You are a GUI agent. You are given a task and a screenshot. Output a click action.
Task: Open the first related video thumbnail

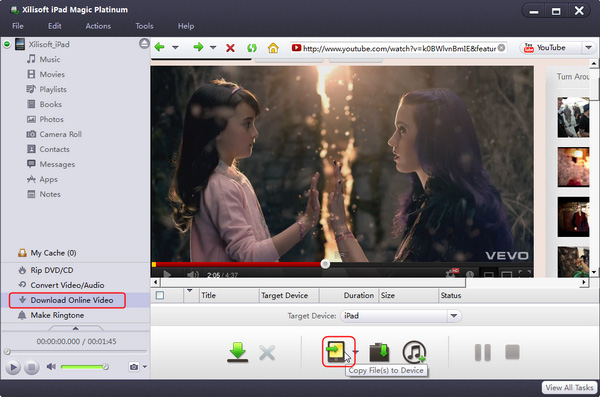[x=573, y=117]
